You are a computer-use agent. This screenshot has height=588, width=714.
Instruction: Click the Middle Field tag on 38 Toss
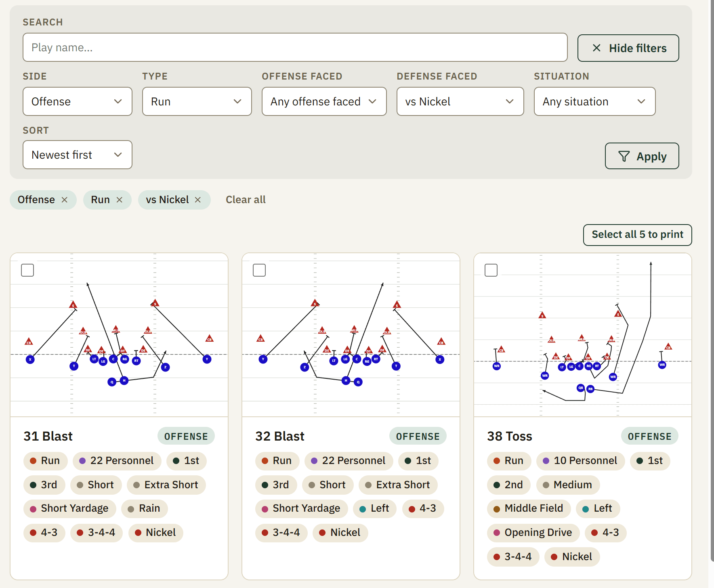[x=529, y=508]
